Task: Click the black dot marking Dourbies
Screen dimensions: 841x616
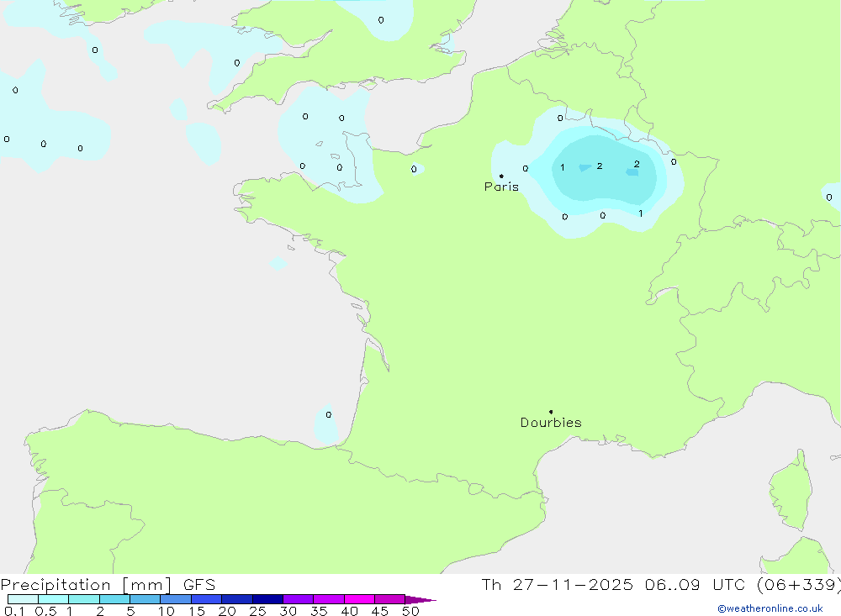Action: click(551, 412)
